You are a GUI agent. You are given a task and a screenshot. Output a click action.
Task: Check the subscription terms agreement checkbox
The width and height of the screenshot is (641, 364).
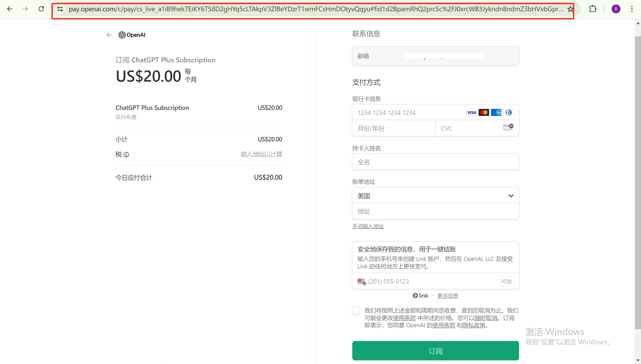356,311
